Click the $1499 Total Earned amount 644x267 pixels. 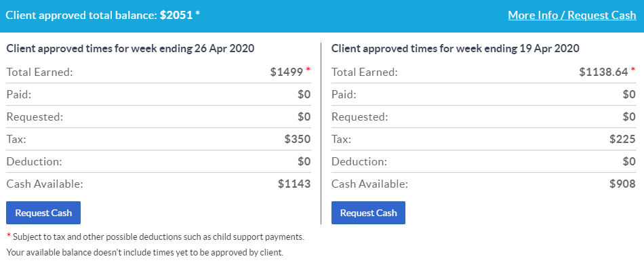pyautogui.click(x=286, y=73)
